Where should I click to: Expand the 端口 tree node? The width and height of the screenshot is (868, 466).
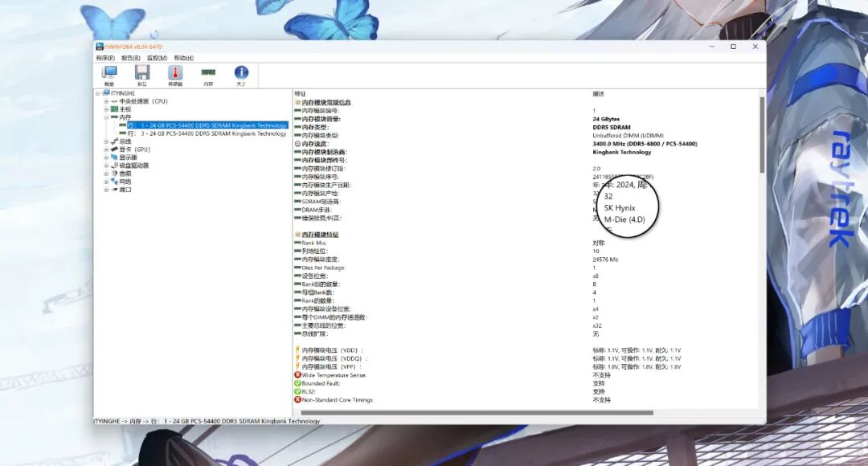click(106, 190)
